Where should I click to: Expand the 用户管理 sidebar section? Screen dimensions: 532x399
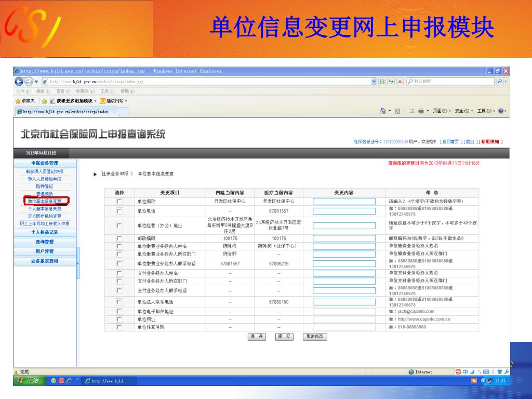(45, 251)
